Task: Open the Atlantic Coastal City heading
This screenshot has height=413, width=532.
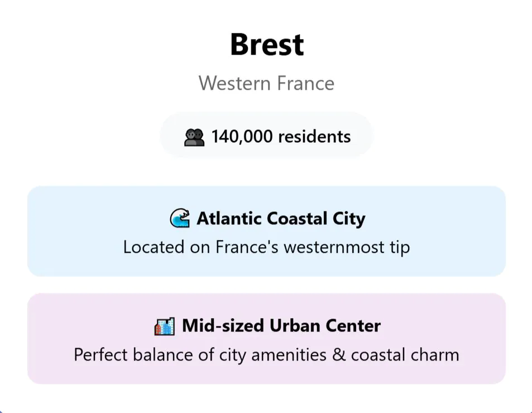Action: click(280, 218)
